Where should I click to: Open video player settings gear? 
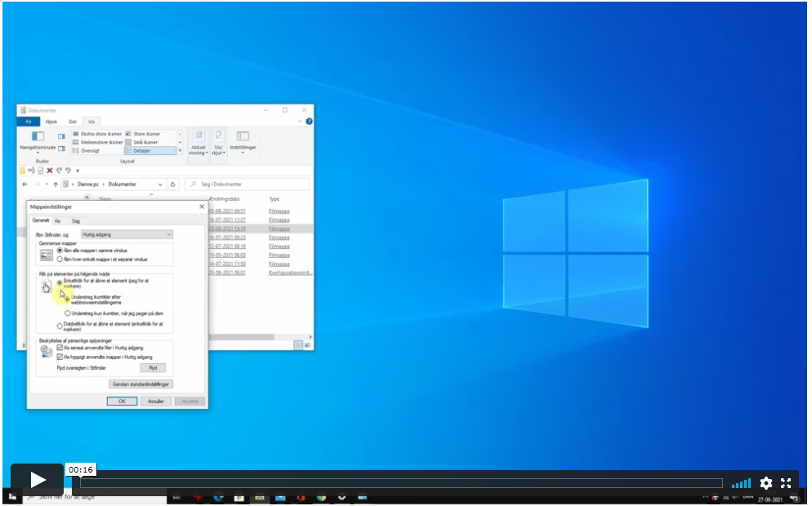point(765,482)
